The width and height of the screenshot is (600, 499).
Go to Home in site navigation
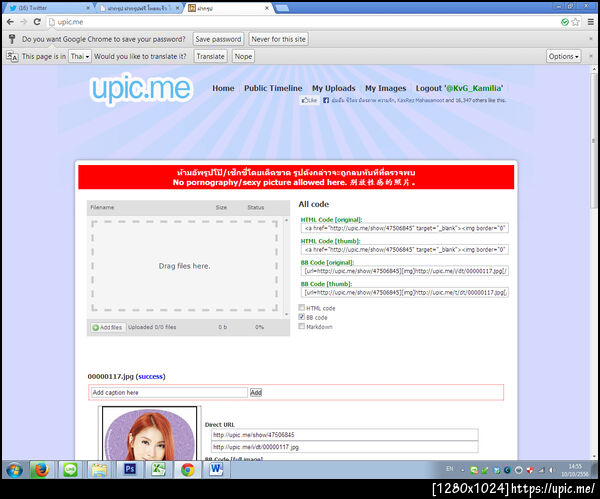[x=223, y=88]
